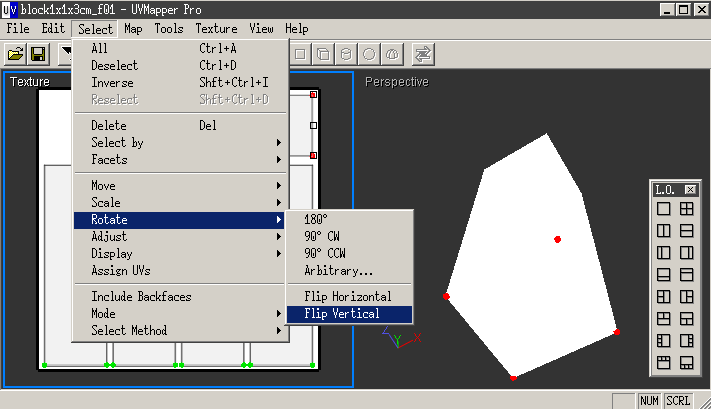Apply spherical mapping using the circle toolbar icon
The image size is (711, 409).
tap(369, 54)
